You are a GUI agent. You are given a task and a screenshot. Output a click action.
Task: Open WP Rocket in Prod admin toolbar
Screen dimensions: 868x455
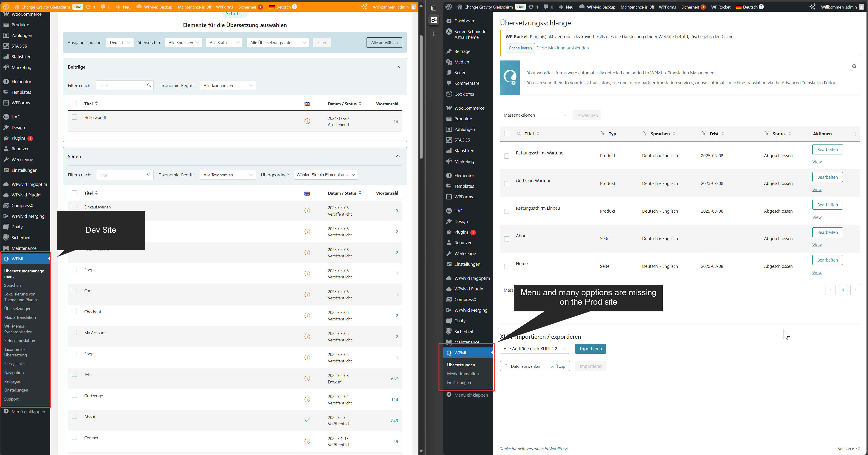(721, 7)
